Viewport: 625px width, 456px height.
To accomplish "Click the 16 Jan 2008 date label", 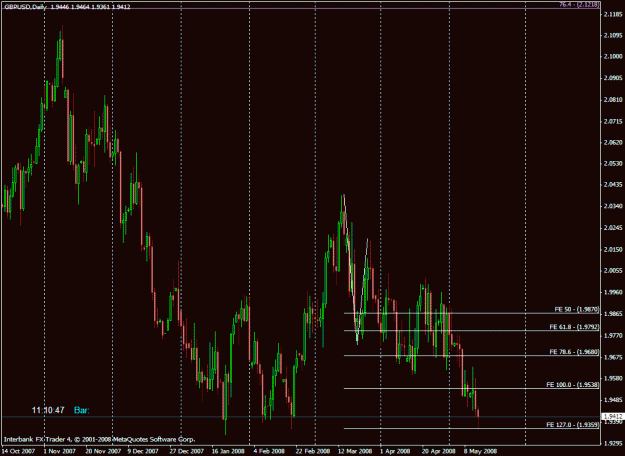I will (x=227, y=451).
